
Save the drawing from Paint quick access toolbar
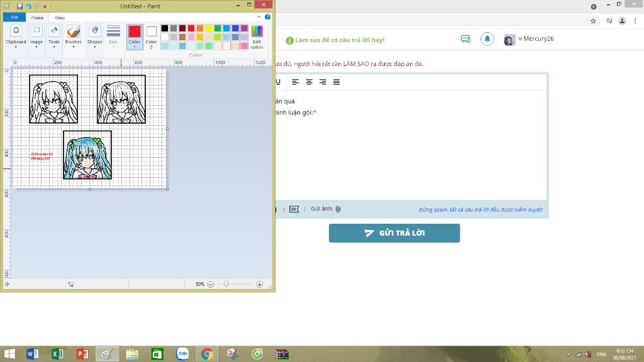[19, 6]
